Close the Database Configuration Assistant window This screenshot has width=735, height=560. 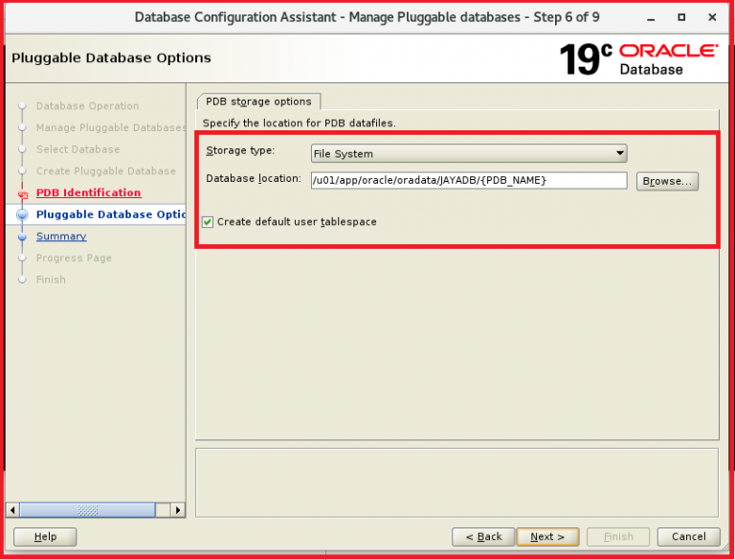coord(712,17)
